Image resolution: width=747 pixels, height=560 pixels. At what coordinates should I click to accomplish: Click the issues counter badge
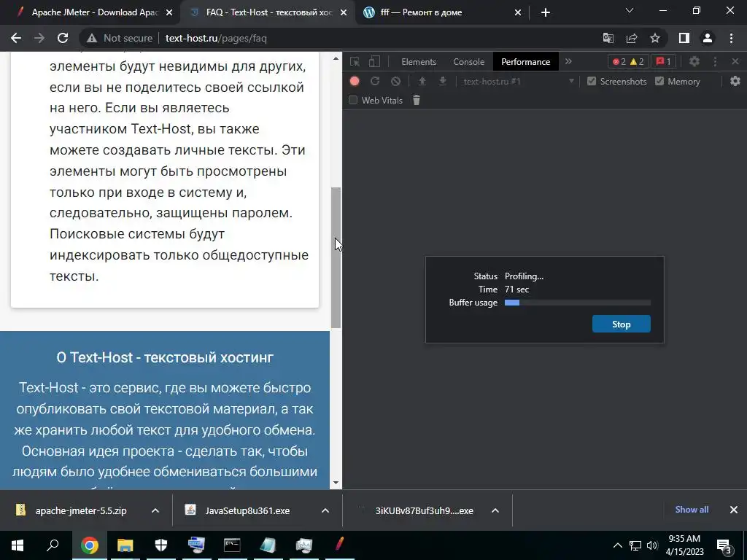coord(663,61)
